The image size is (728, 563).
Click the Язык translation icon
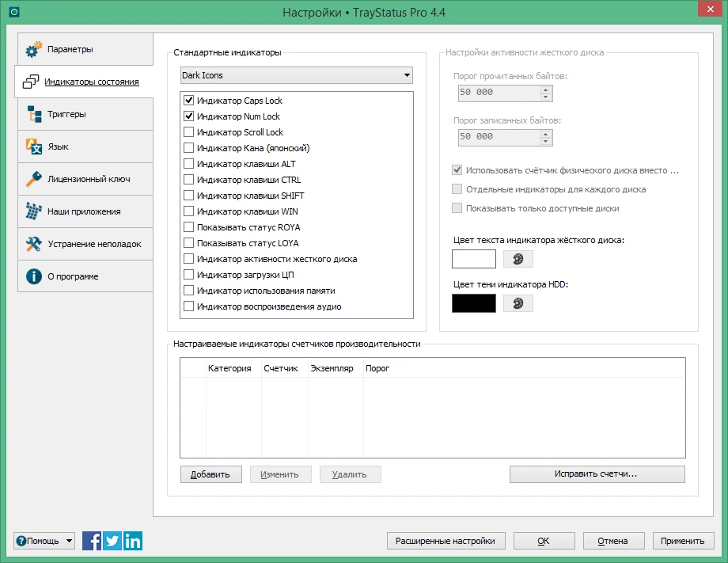pos(34,146)
